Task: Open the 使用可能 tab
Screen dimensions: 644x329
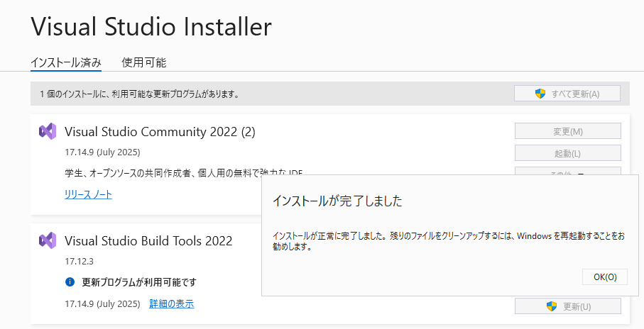Action: [x=143, y=62]
